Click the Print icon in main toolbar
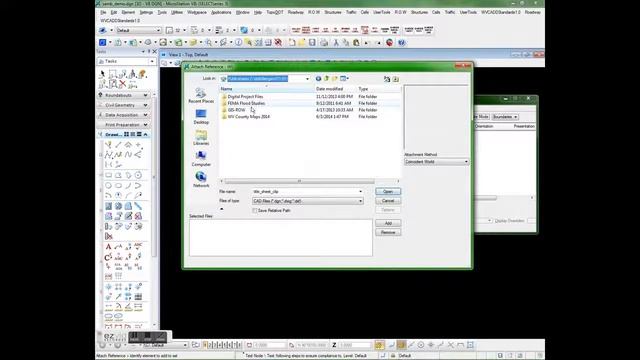The width and height of the screenshot is (640, 360). point(324,42)
